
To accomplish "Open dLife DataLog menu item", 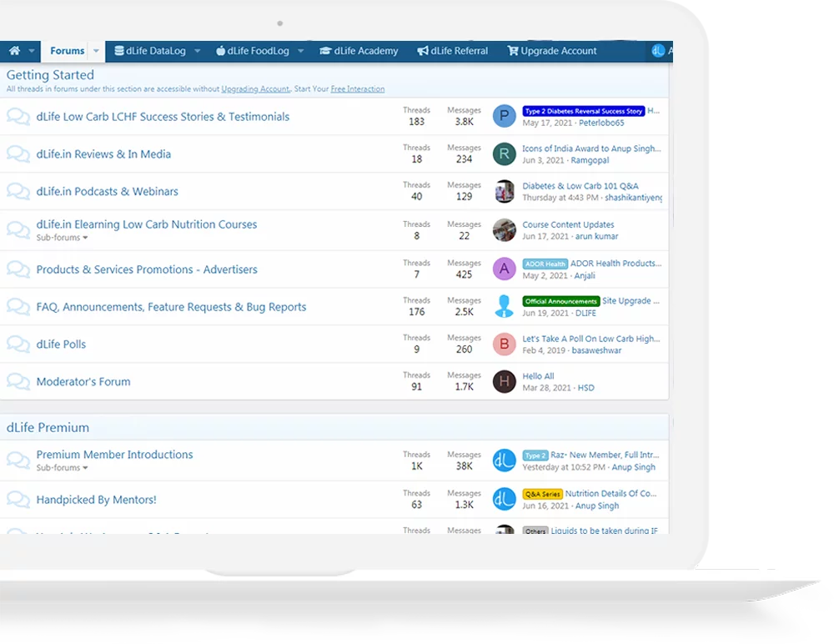I will pos(150,51).
